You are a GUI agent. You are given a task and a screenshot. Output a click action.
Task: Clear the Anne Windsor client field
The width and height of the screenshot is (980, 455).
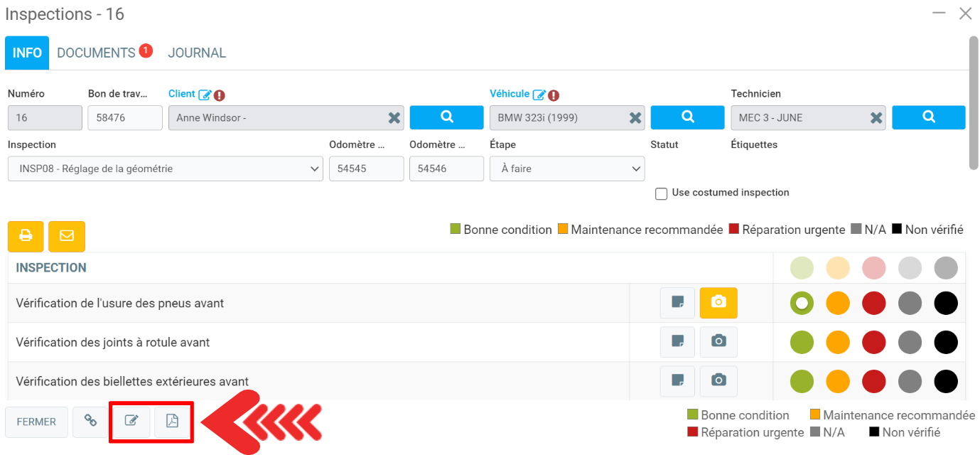pyautogui.click(x=394, y=118)
